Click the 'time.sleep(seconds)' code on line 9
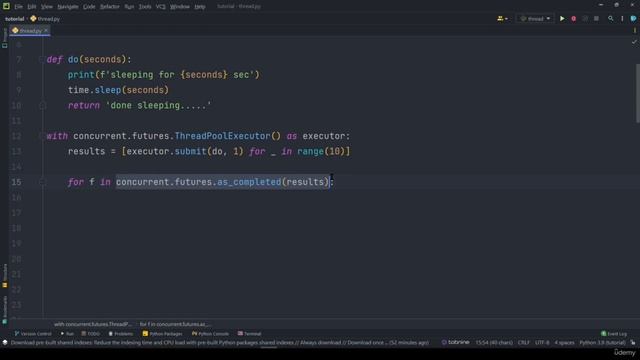 pos(118,90)
